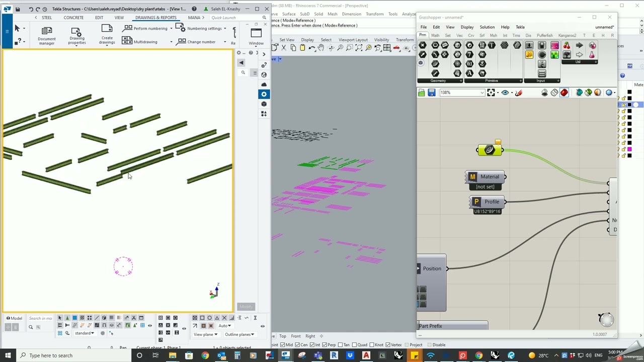Open the Window button in Tekla
Viewport: 644px width, 362px height.
coord(256,36)
